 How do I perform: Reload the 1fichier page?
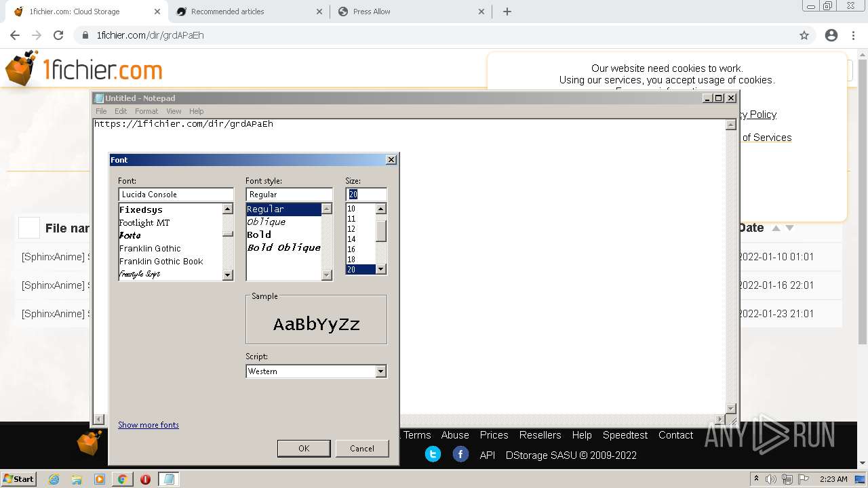tap(58, 35)
